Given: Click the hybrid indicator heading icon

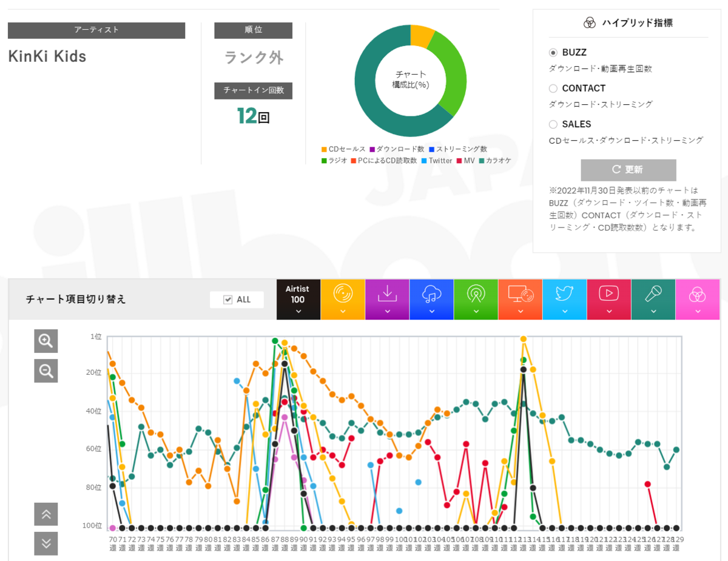Looking at the screenshot, I should pyautogui.click(x=589, y=23).
